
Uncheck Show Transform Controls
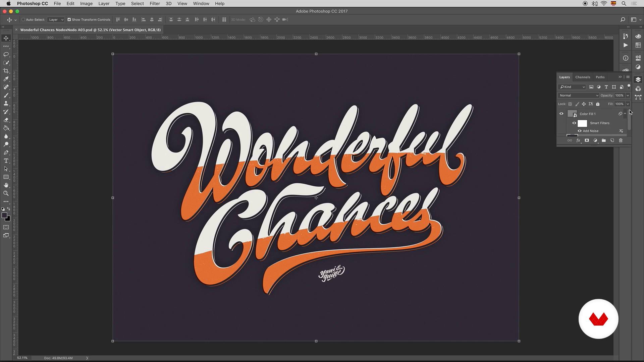pos(69,19)
